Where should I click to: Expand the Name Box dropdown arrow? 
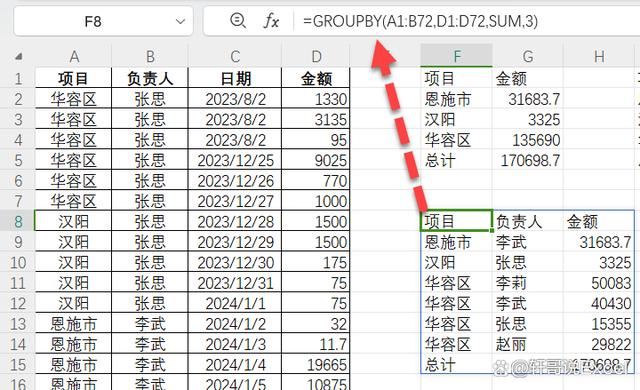180,21
